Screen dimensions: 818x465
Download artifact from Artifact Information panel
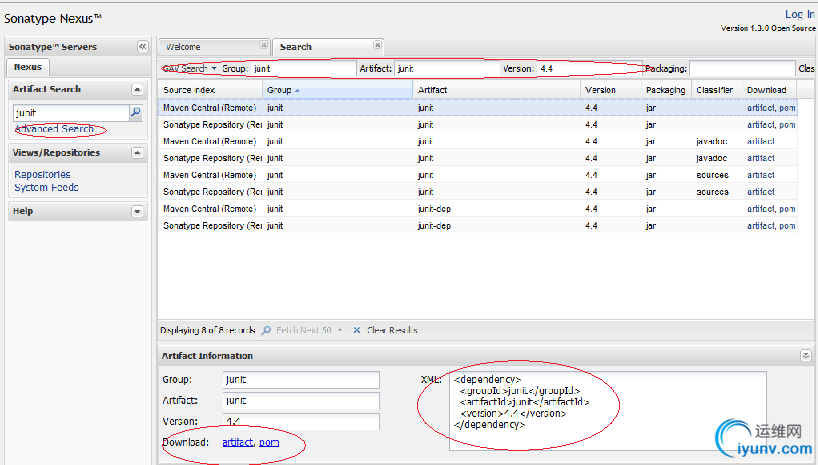pyautogui.click(x=237, y=442)
